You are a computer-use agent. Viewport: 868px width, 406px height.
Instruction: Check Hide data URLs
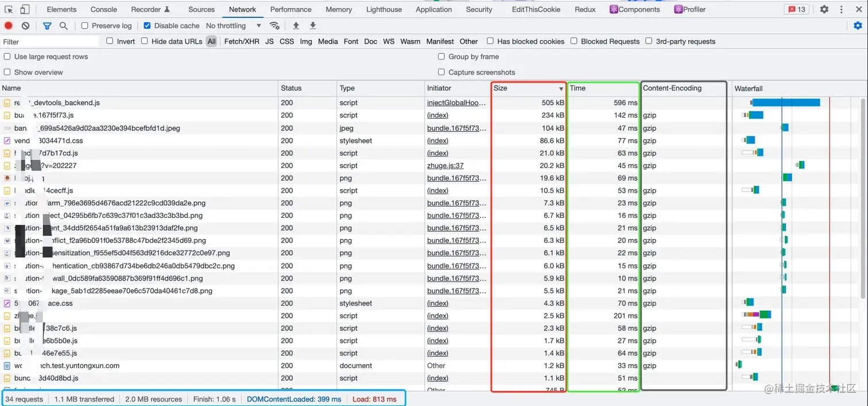point(145,41)
